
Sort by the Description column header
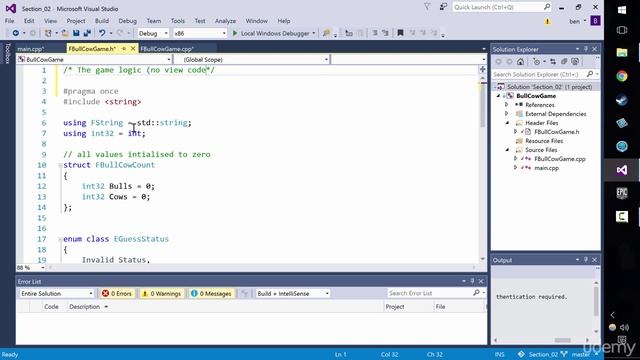84,307
